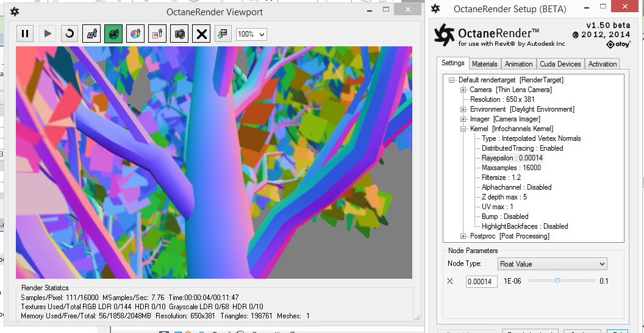The height and width of the screenshot is (333, 644).
Task: Expand the Environment tree node
Action: (463, 110)
